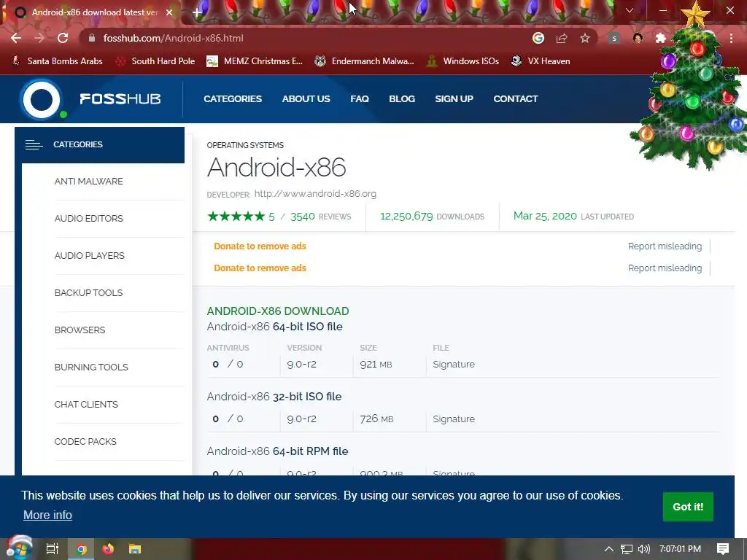This screenshot has width=747, height=560.
Task: Select the CODEC PACKS category
Action: (x=85, y=441)
